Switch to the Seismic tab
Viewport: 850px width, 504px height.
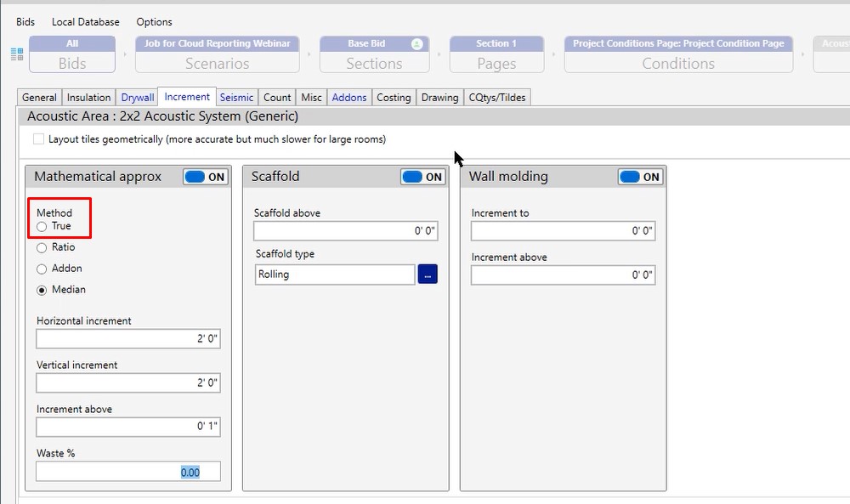[237, 98]
